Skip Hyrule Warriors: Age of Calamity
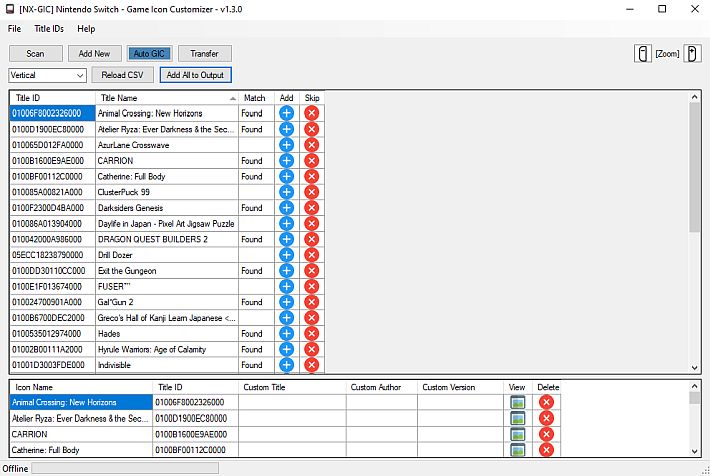 tap(312, 349)
